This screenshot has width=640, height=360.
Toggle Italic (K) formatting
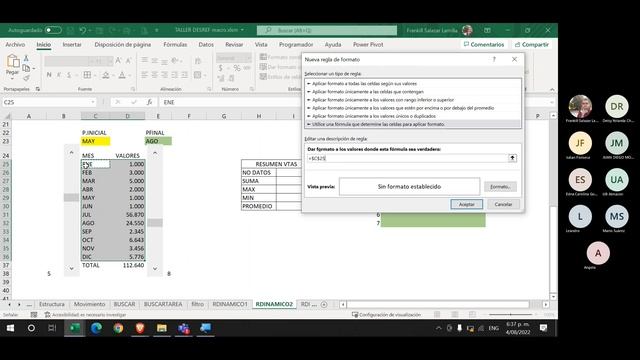59,75
